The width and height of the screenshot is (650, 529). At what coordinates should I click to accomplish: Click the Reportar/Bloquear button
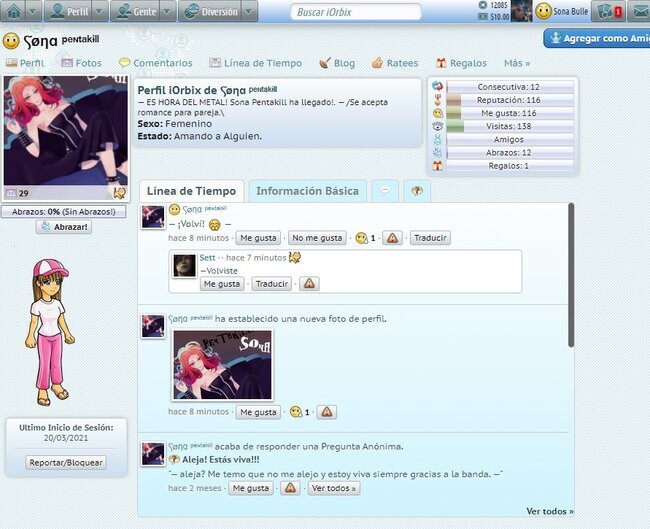pyautogui.click(x=66, y=463)
